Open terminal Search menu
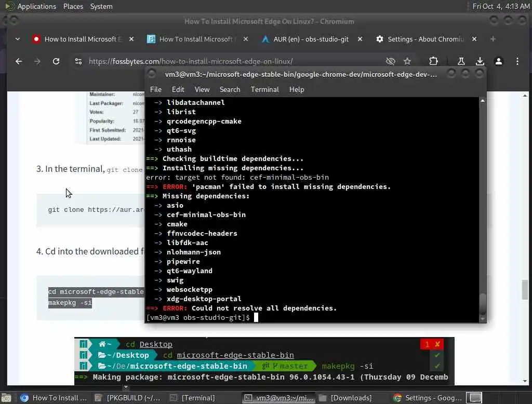 [230, 89]
